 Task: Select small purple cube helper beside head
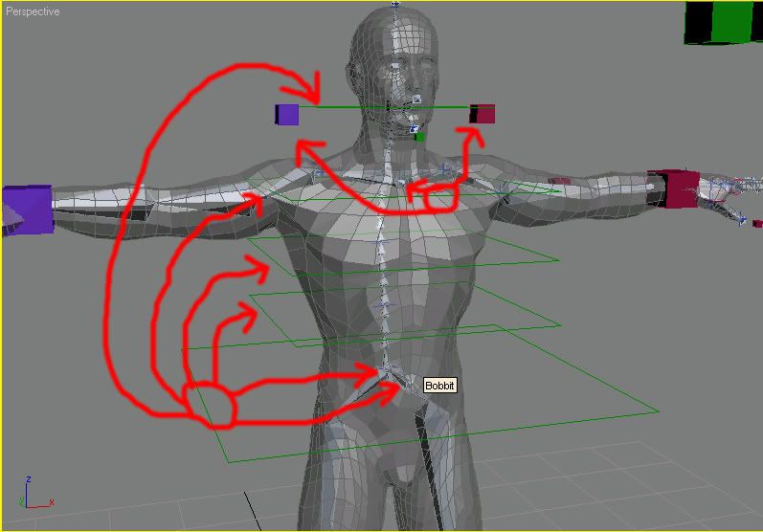click(287, 115)
